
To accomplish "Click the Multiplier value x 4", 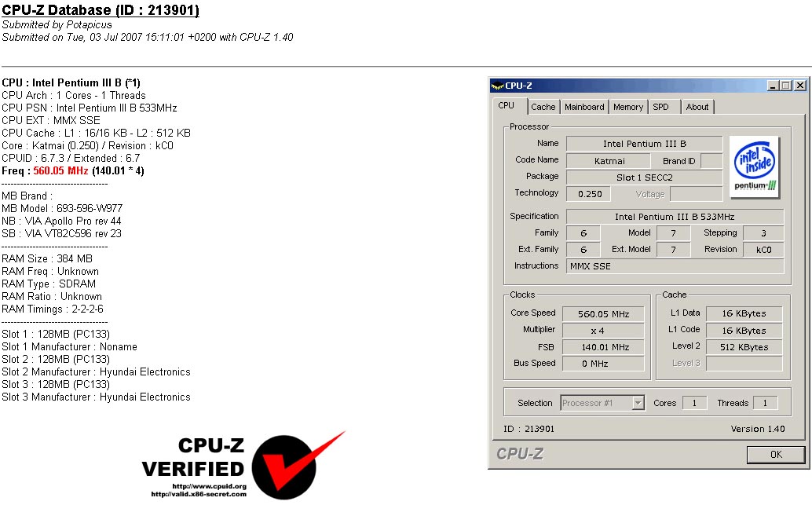I will point(603,331).
